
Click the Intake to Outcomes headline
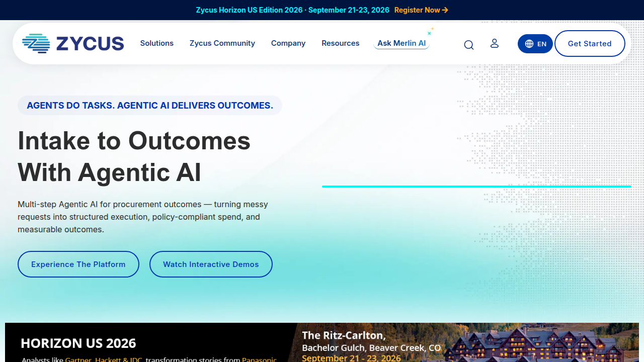(x=134, y=156)
